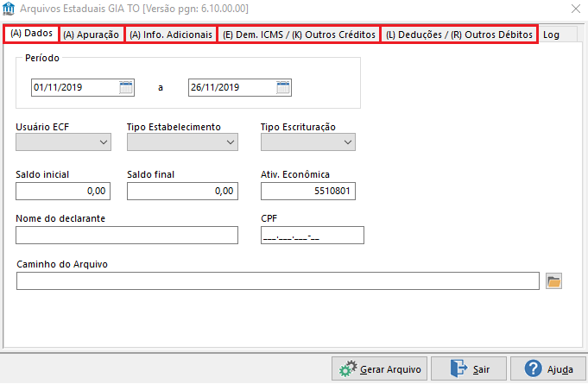
Task: Switch to the (A) Dados tab
Action: (x=31, y=34)
